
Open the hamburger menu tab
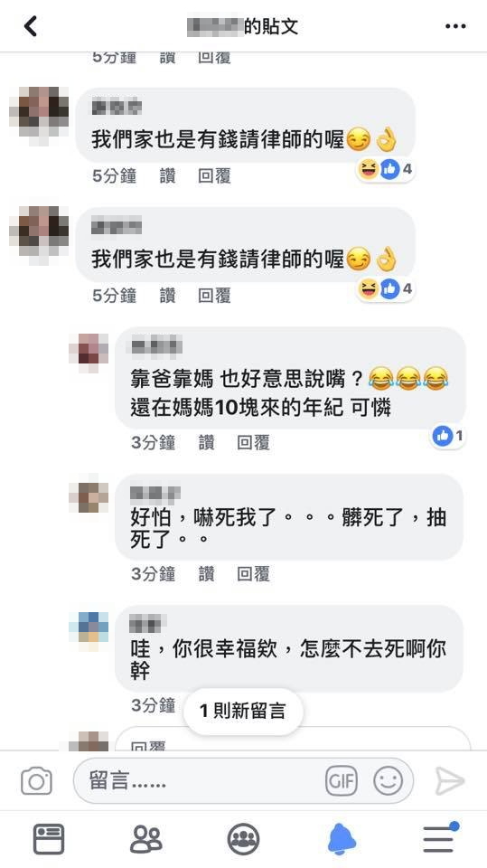point(440,837)
